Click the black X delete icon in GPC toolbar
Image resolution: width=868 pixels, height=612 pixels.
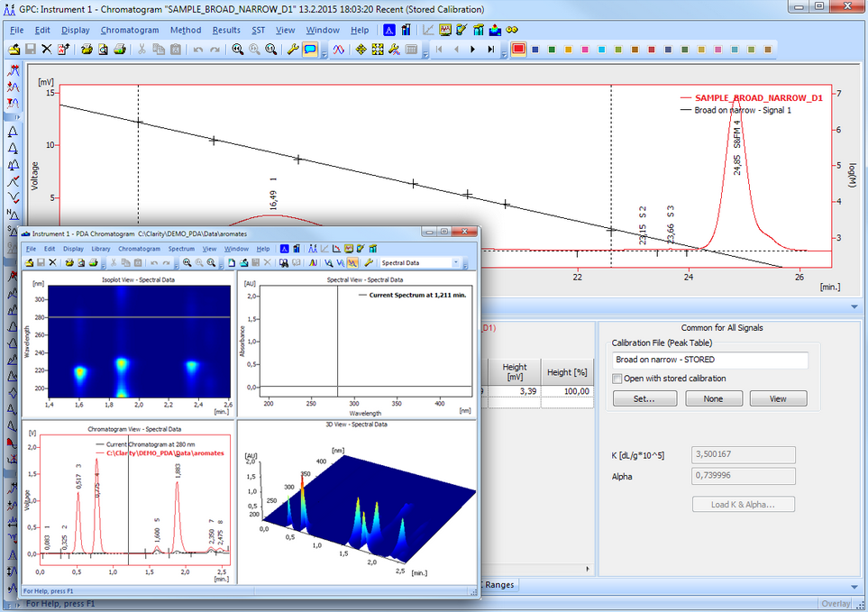tap(47, 50)
